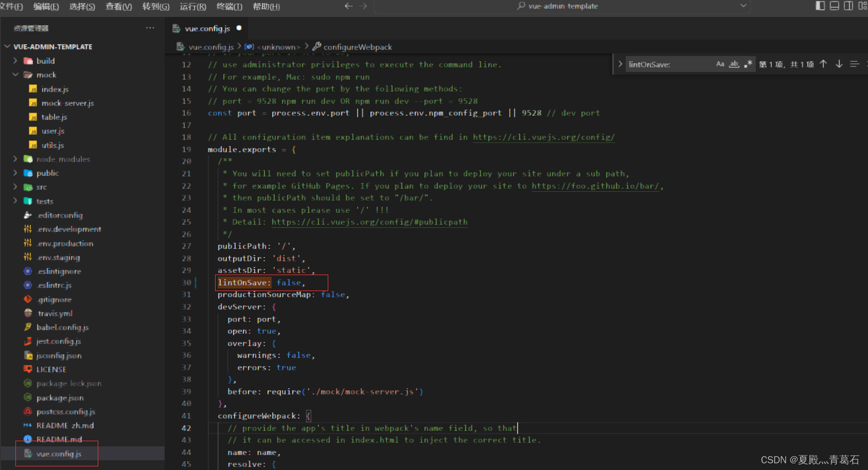Follow foo.github.io/bar/ link on line 22
Screen dimensions: 868x470
pos(595,186)
